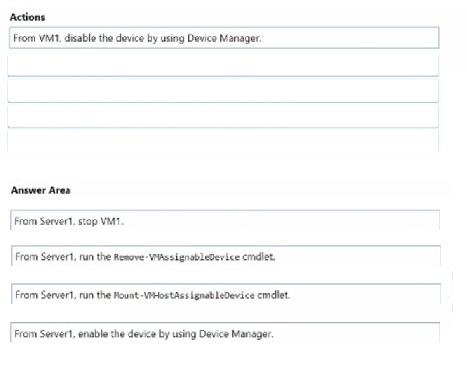This screenshot has width=467, height=380.
Task: Click the 'Remove-VMAssignableDevice' code text
Action: 177,257
